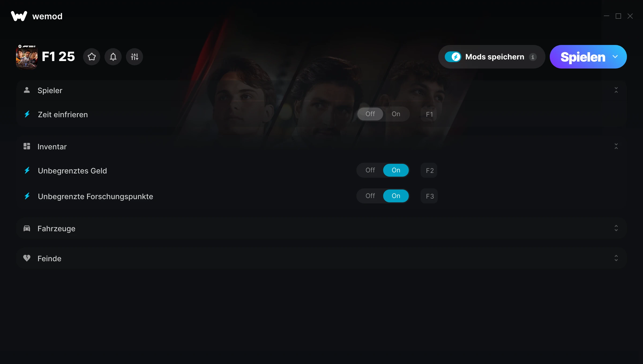Click the Spielen button
This screenshot has height=364, width=643.
(x=583, y=57)
